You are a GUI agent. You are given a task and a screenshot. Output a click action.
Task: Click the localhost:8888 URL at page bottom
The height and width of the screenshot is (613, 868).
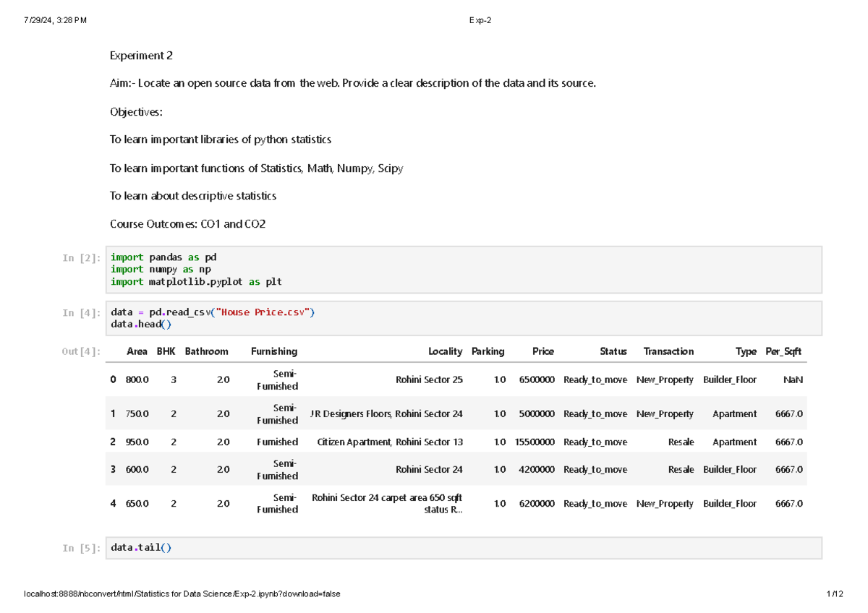[x=181, y=593]
